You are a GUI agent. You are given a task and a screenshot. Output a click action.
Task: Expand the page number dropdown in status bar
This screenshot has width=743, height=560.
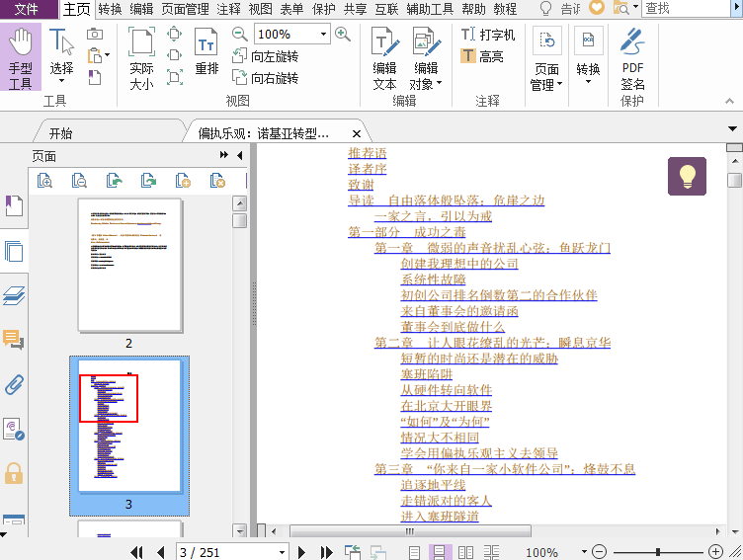coord(282,552)
